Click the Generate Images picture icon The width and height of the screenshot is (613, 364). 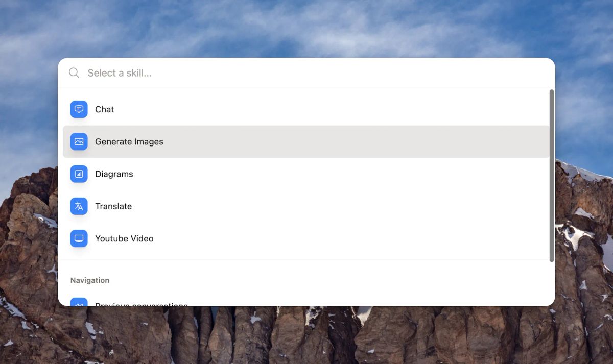[x=79, y=141]
